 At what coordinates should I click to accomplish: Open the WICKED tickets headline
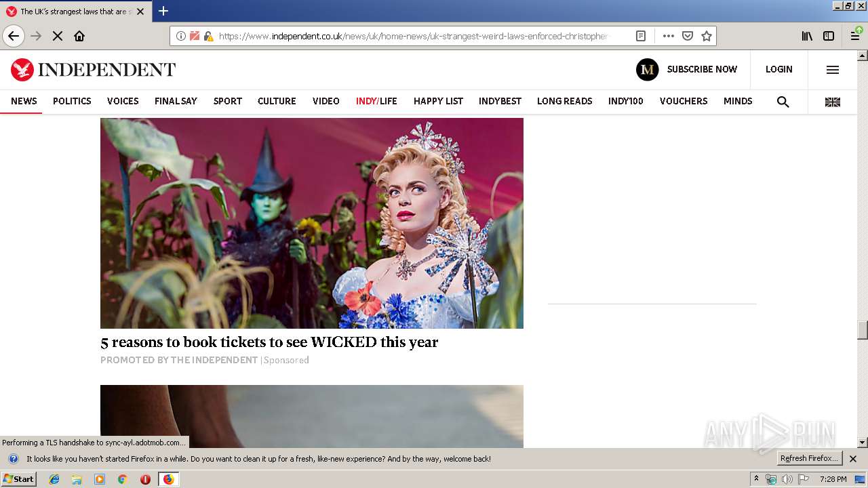click(269, 342)
